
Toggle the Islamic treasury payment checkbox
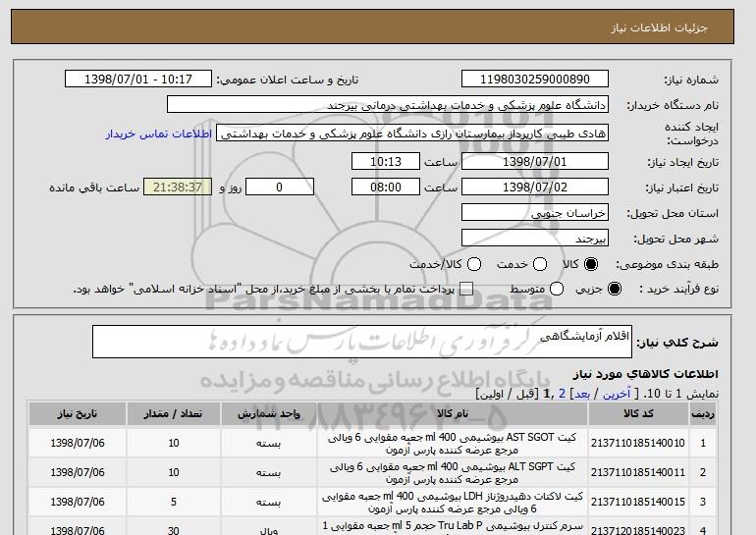click(x=466, y=289)
